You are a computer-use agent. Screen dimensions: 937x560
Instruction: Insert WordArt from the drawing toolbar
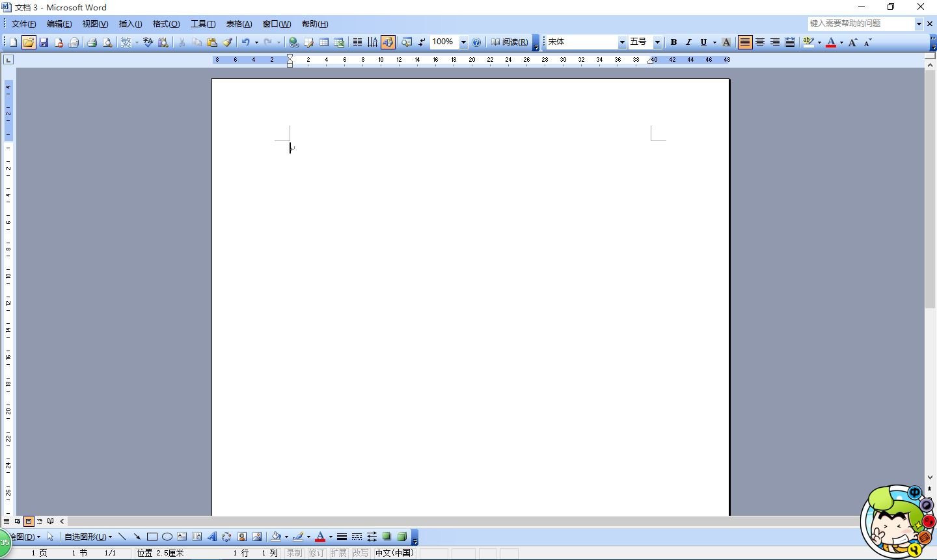coord(211,537)
